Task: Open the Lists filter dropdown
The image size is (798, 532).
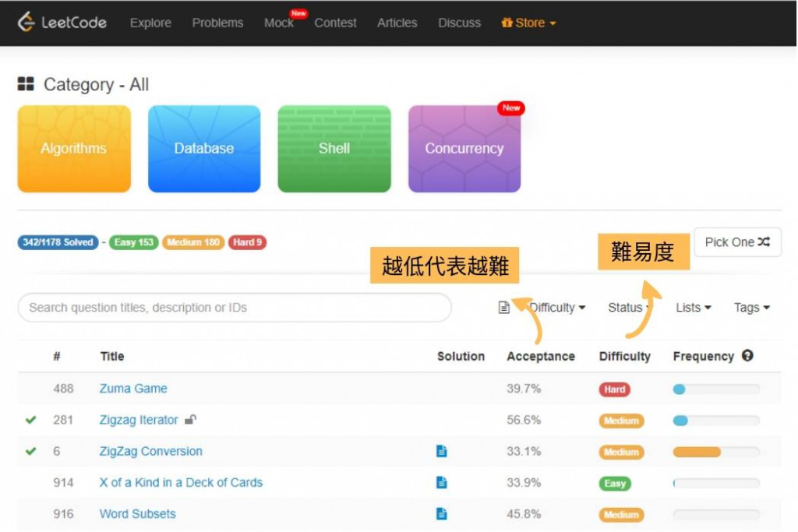Action: pyautogui.click(x=693, y=308)
